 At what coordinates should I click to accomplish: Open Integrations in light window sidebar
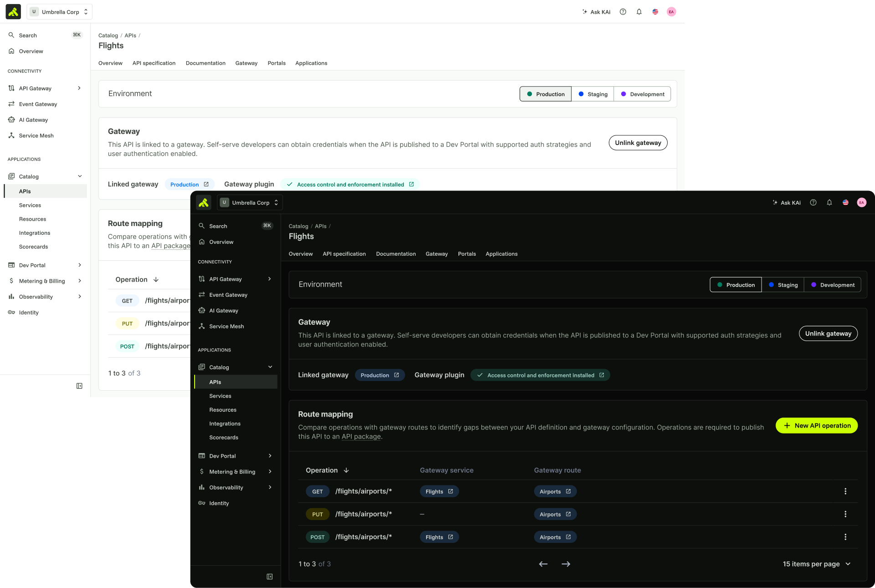pyautogui.click(x=35, y=233)
